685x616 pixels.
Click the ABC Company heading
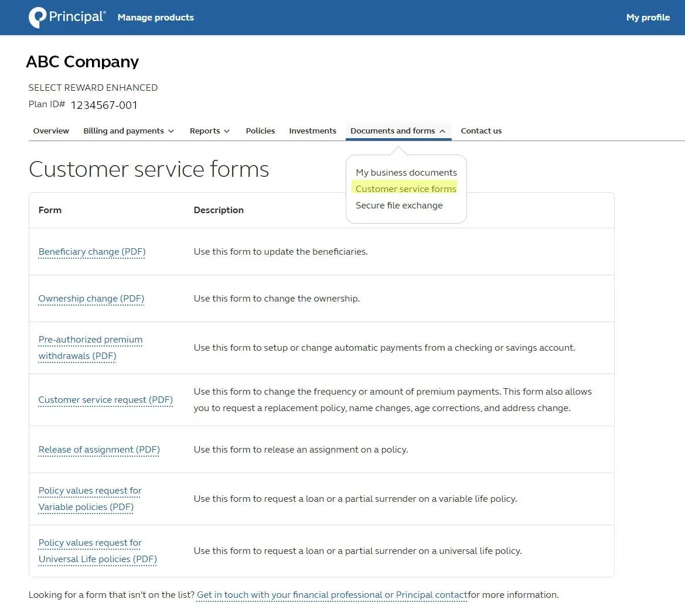click(83, 61)
